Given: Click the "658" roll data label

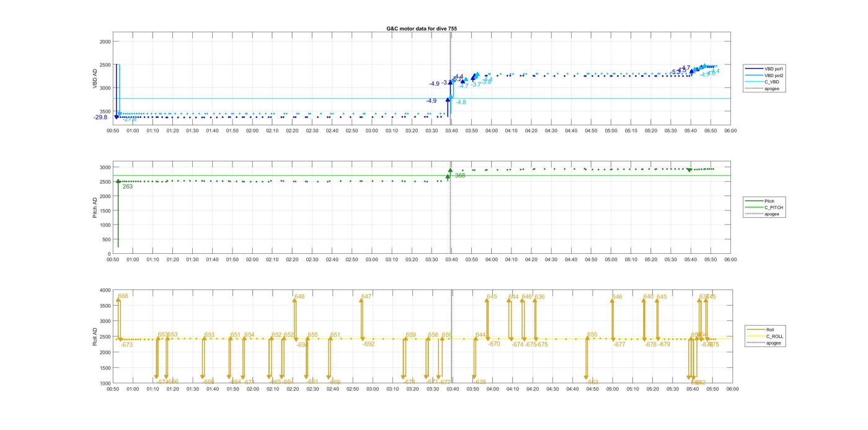Looking at the screenshot, I should [x=433, y=334].
